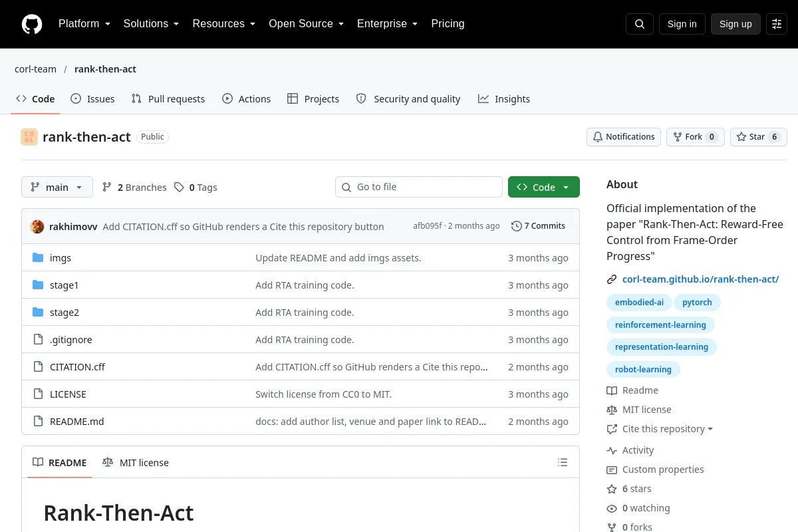Select the Code repository tab
This screenshot has height=532, width=798.
(x=36, y=98)
